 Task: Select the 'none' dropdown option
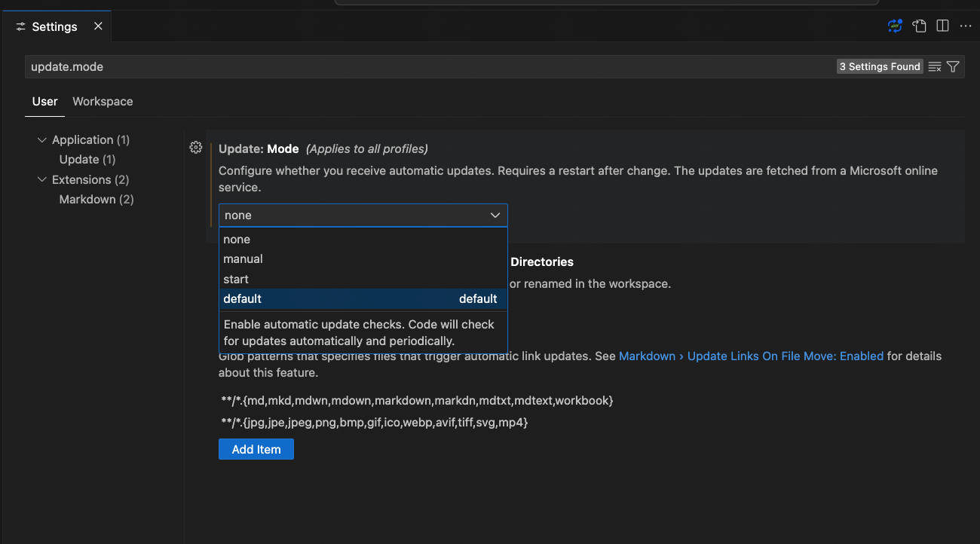[237, 240]
